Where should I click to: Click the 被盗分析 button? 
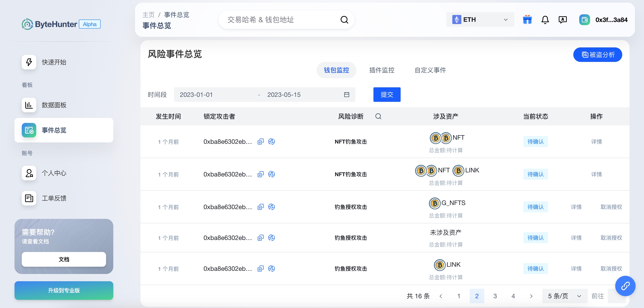point(598,54)
